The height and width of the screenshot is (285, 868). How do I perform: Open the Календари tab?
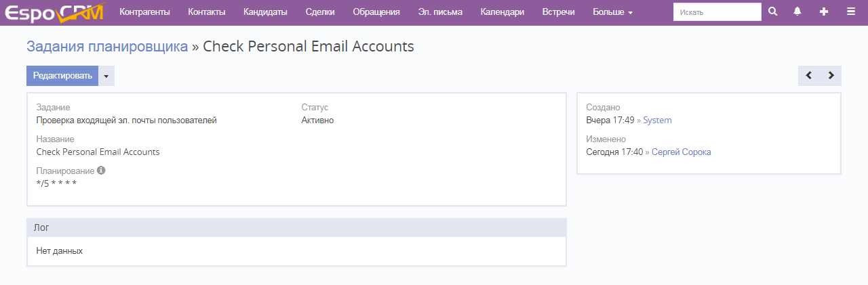click(x=502, y=12)
